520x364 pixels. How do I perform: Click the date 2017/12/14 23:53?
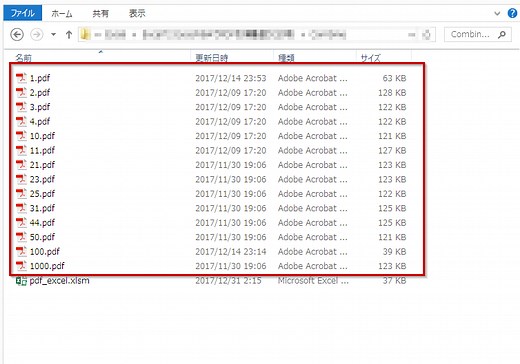(x=231, y=78)
